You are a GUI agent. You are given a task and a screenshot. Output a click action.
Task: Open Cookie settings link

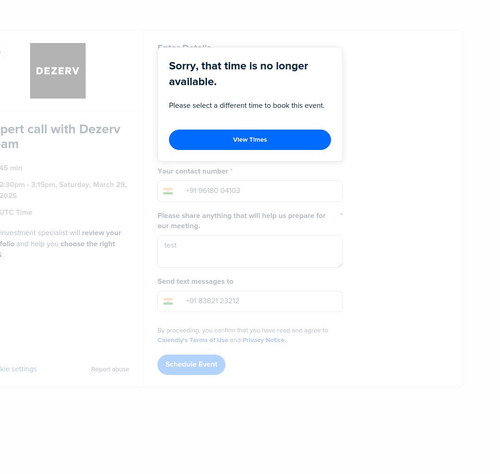click(x=18, y=369)
